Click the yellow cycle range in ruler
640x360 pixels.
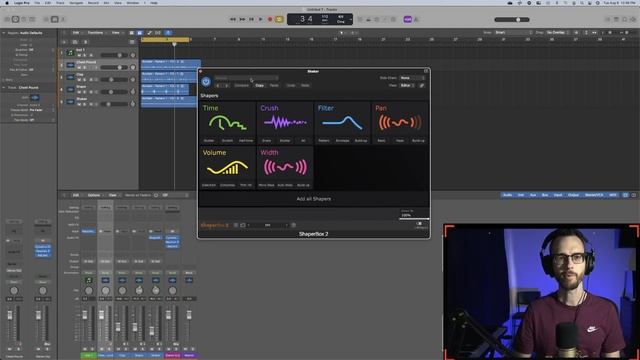tap(165, 40)
